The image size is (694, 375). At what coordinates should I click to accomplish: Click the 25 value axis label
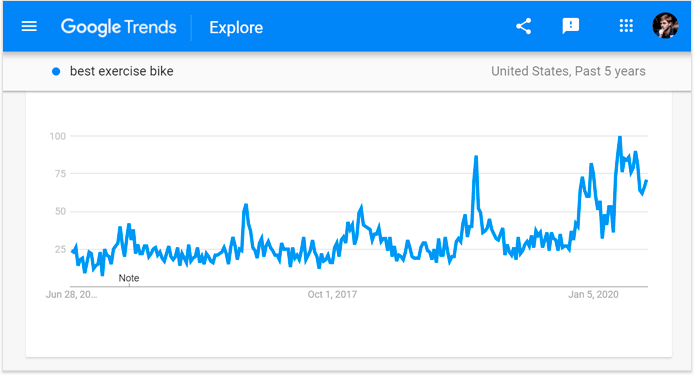pyautogui.click(x=60, y=249)
